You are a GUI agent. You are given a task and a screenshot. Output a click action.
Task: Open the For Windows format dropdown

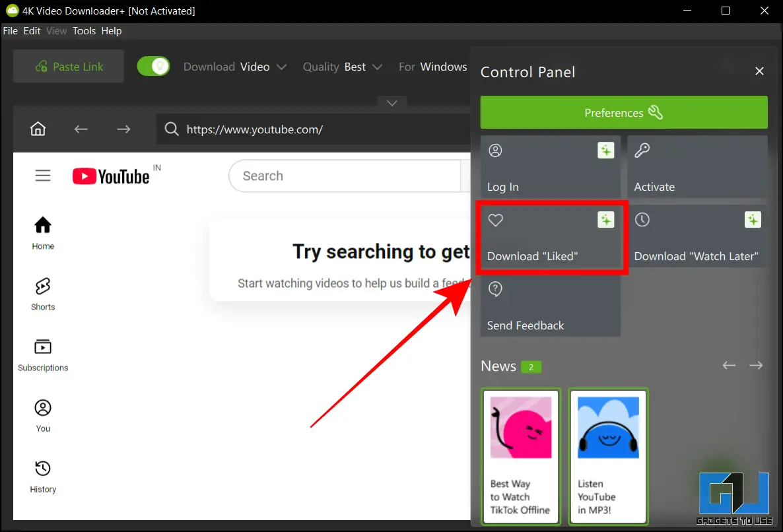[432, 67]
